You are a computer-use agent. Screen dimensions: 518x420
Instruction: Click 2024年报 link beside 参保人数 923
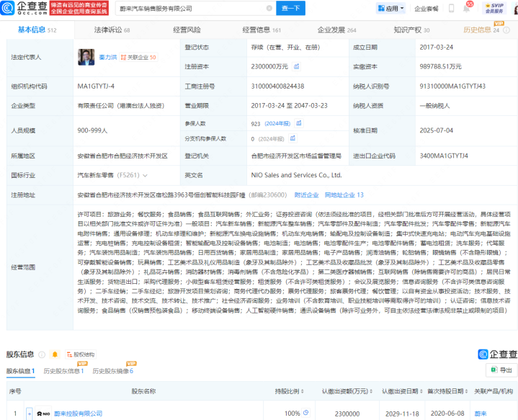click(x=277, y=124)
